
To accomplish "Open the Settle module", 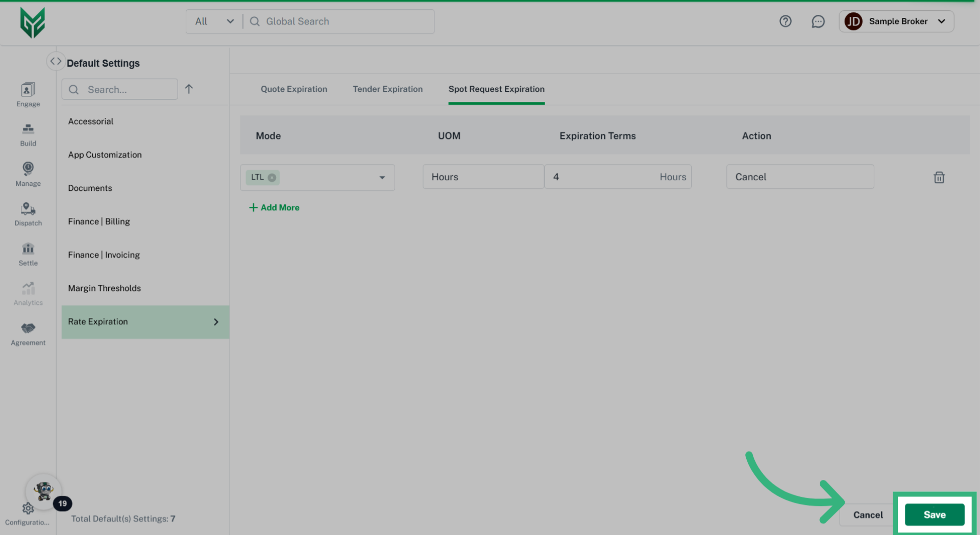I will click(28, 254).
